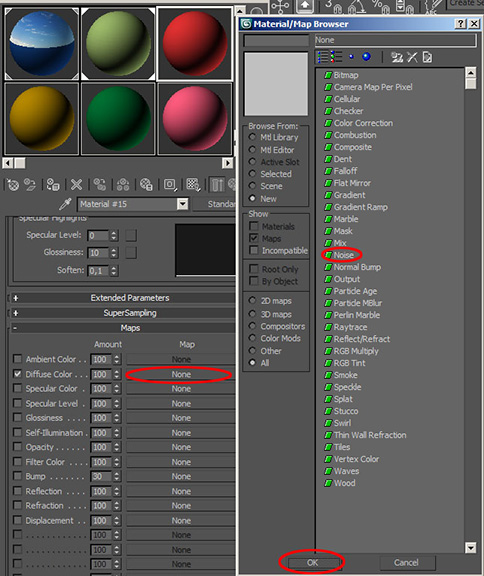This screenshot has width=484, height=576.
Task: Click OK in Material/Map Browser
Action: [x=313, y=563]
